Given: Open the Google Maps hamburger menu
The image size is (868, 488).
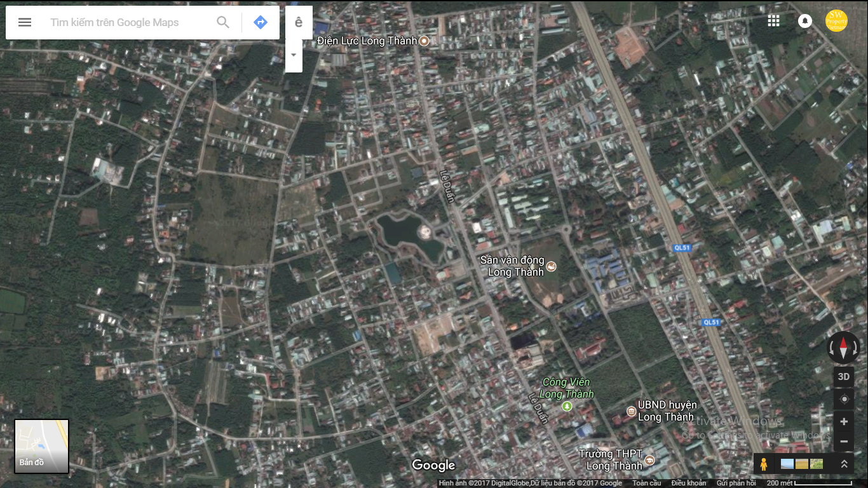Looking at the screenshot, I should tap(25, 22).
